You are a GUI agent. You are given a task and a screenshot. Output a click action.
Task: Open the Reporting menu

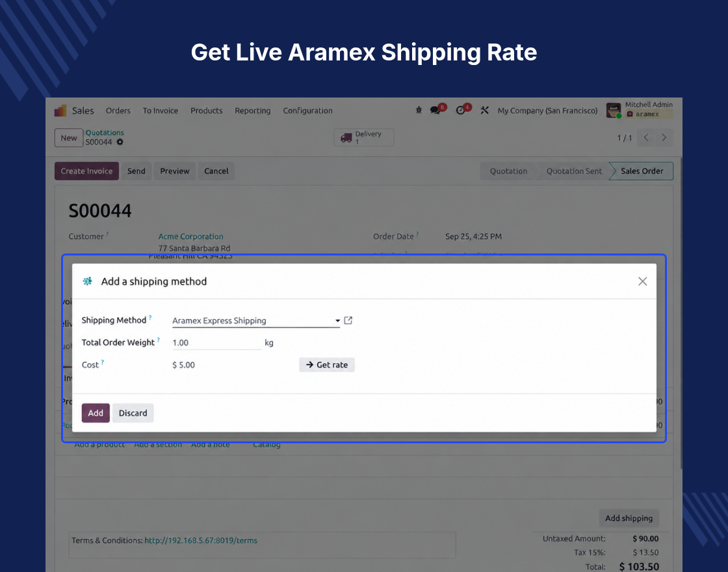(253, 110)
